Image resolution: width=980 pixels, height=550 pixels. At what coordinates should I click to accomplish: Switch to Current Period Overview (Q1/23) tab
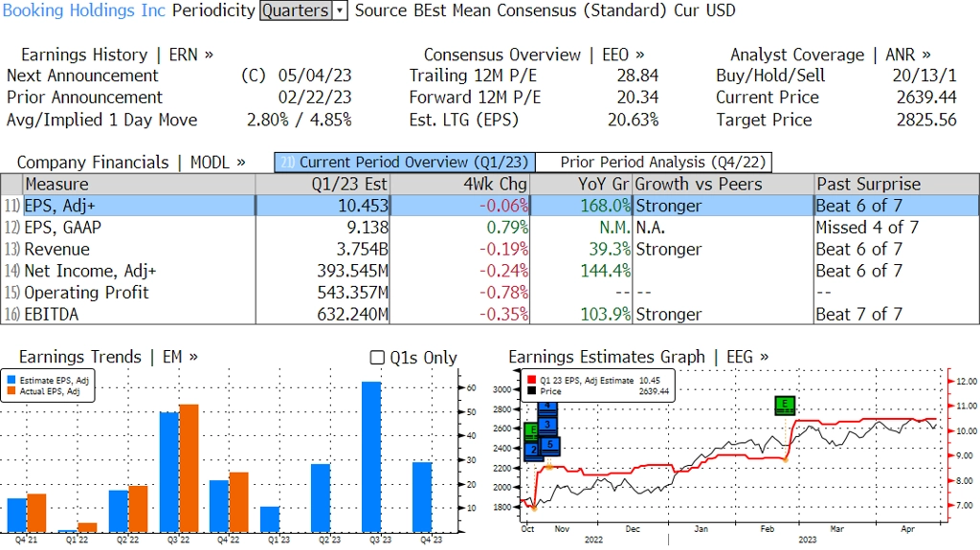tap(405, 163)
